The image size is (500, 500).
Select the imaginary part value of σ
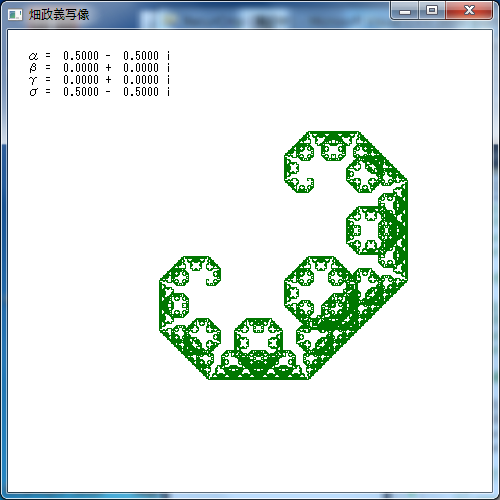click(141, 92)
